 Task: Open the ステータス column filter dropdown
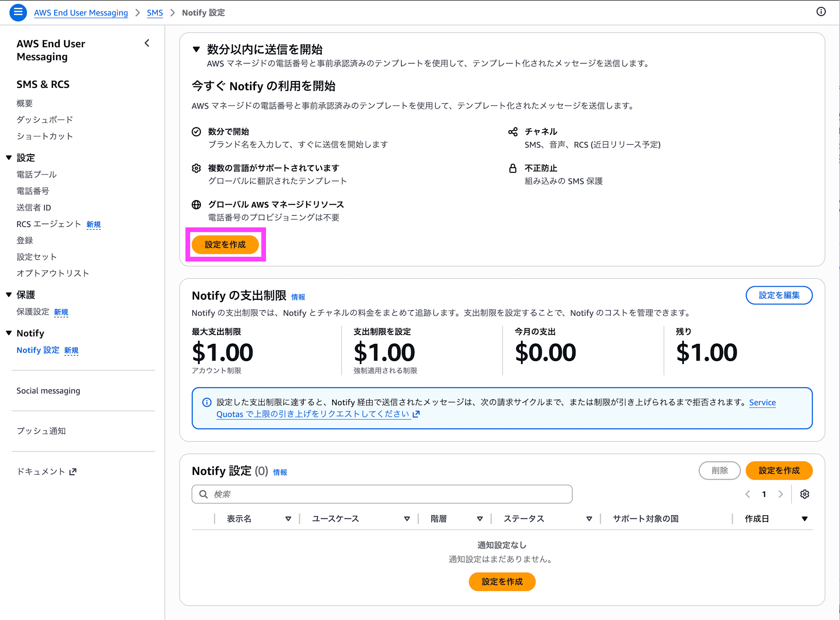click(x=589, y=518)
